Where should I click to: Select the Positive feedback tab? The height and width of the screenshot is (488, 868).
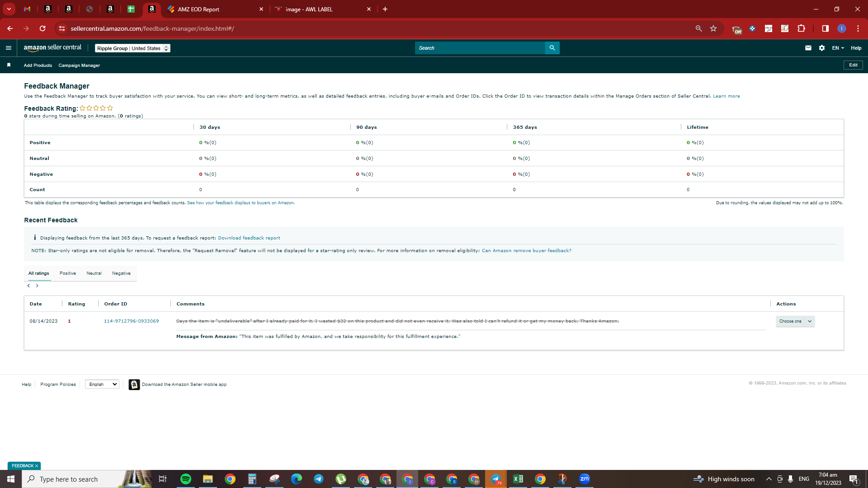(68, 273)
